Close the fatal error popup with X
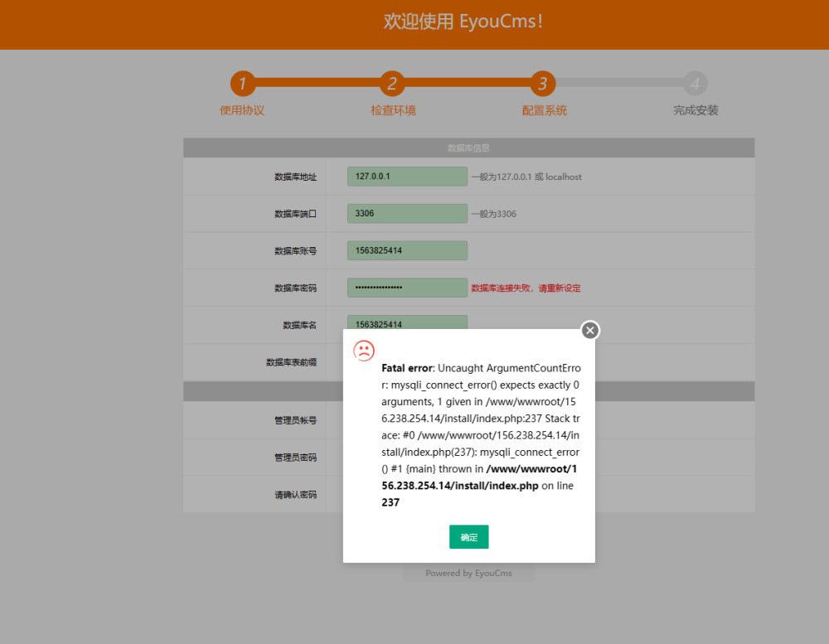The width and height of the screenshot is (829, 644). click(x=590, y=331)
